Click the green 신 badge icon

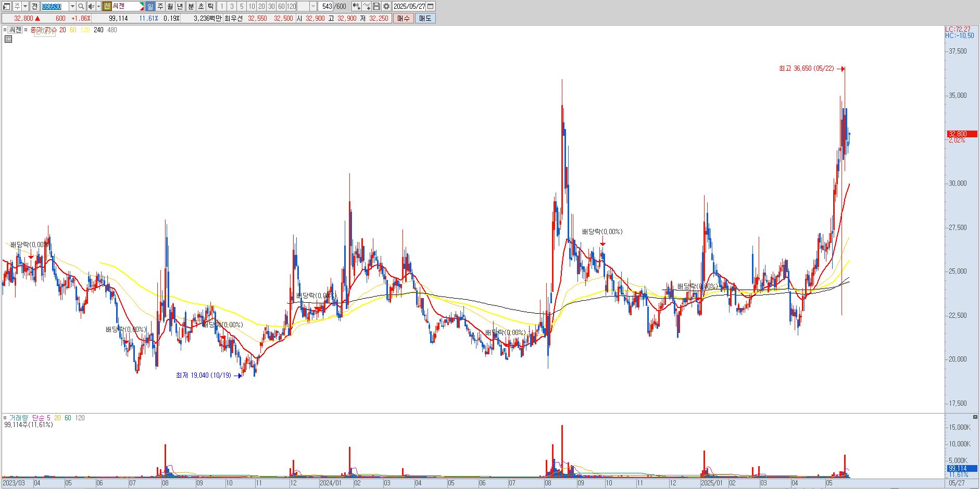pyautogui.click(x=107, y=6)
